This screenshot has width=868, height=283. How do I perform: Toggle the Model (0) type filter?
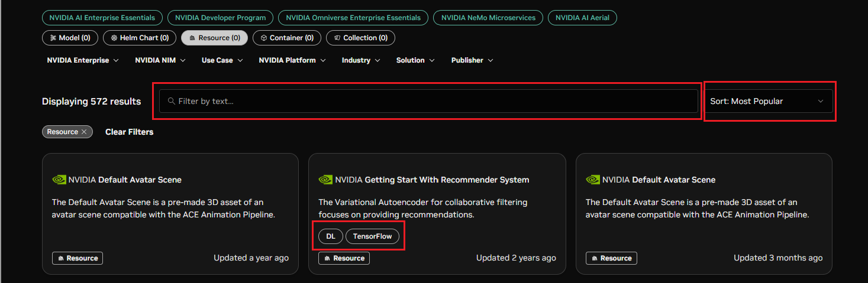tap(70, 38)
